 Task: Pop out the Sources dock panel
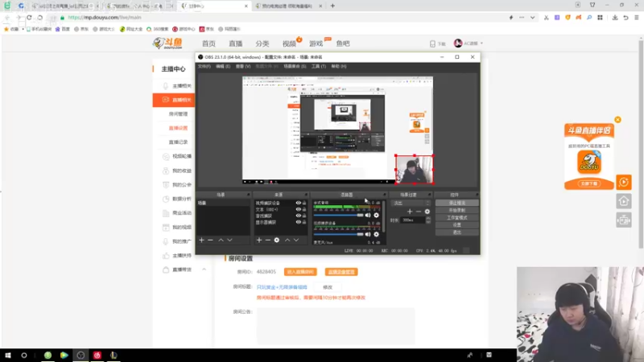coord(306,195)
